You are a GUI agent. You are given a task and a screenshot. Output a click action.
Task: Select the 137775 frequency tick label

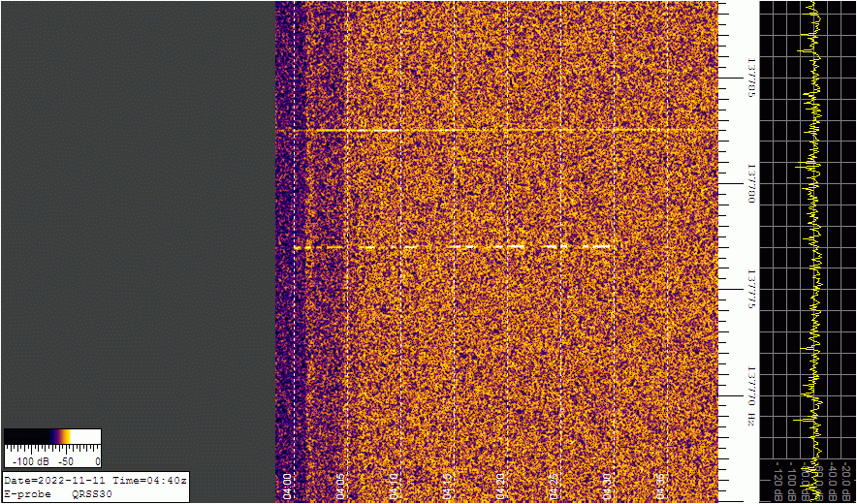tap(751, 288)
